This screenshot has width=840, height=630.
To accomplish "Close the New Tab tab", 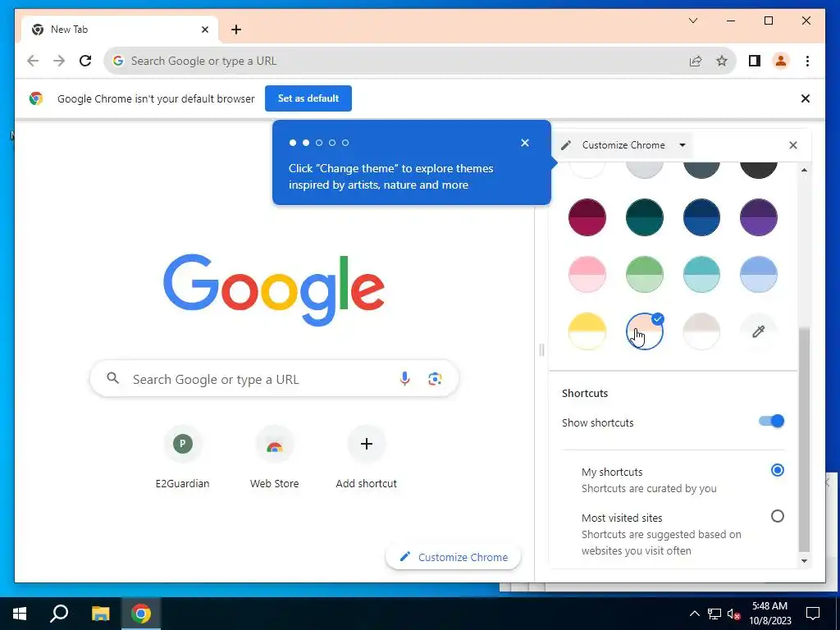I will point(204,30).
